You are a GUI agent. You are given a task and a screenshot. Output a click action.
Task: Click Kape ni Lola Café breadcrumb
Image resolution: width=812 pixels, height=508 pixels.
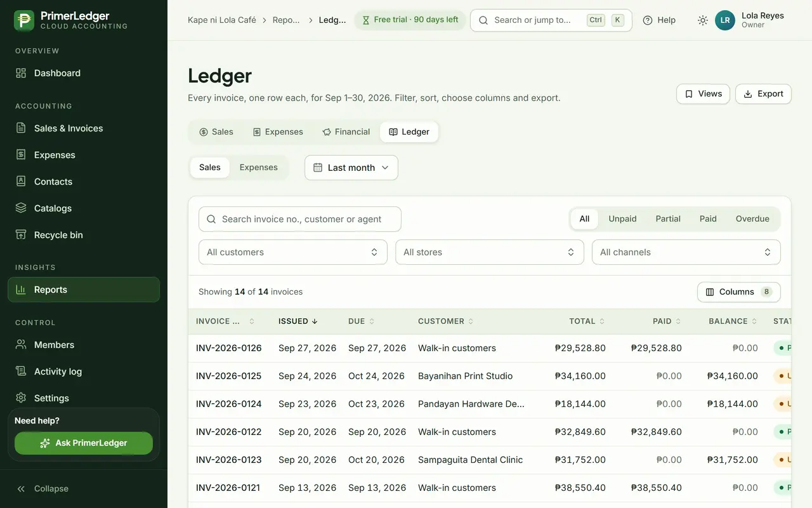coord(222,20)
